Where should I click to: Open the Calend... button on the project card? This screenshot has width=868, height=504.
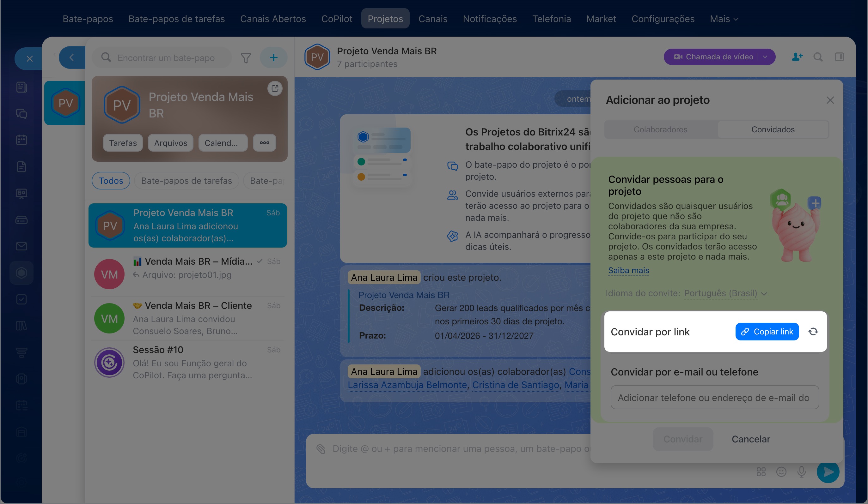223,143
